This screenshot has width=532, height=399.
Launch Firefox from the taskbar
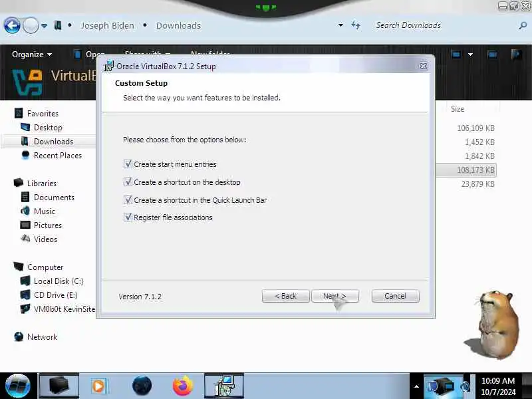pyautogui.click(x=182, y=386)
